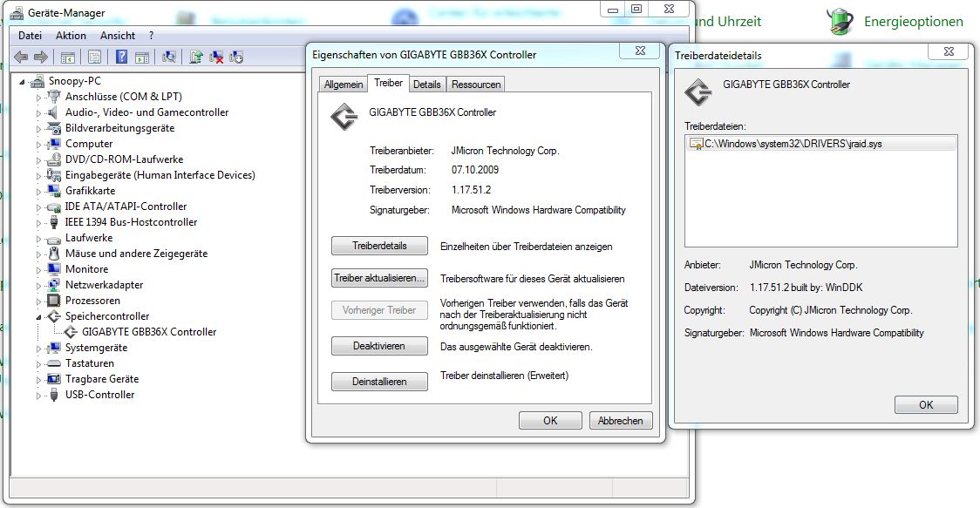Click the GIGABYTE GBB36X Controller tree icon

tap(71, 332)
